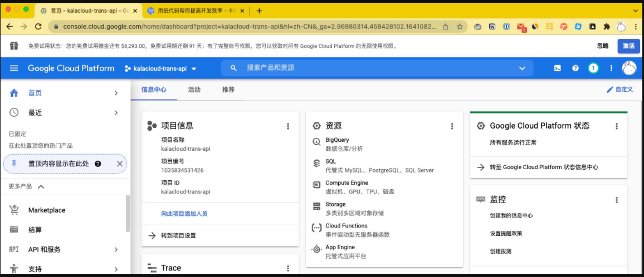Click the App Engine icon

[316, 249]
